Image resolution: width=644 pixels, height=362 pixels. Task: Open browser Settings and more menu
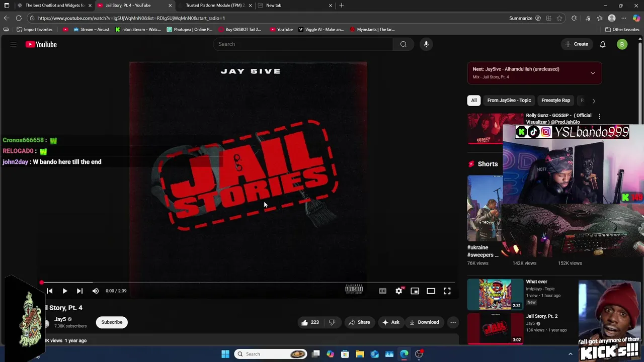pos(624,18)
